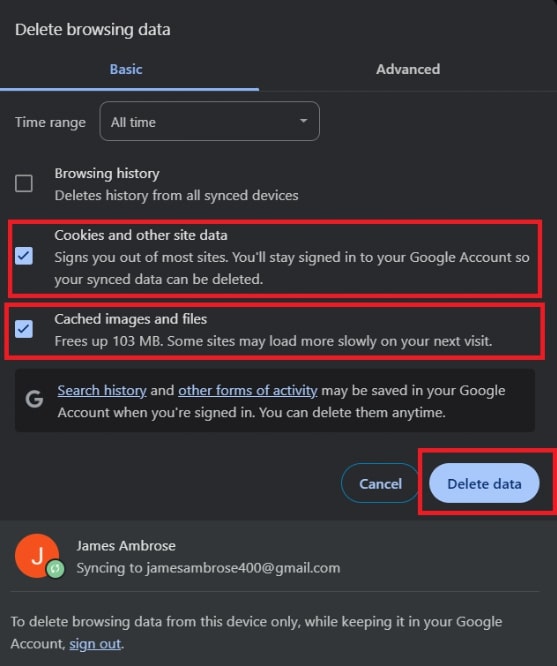
Task: Click Cached images and files label
Action: (131, 319)
